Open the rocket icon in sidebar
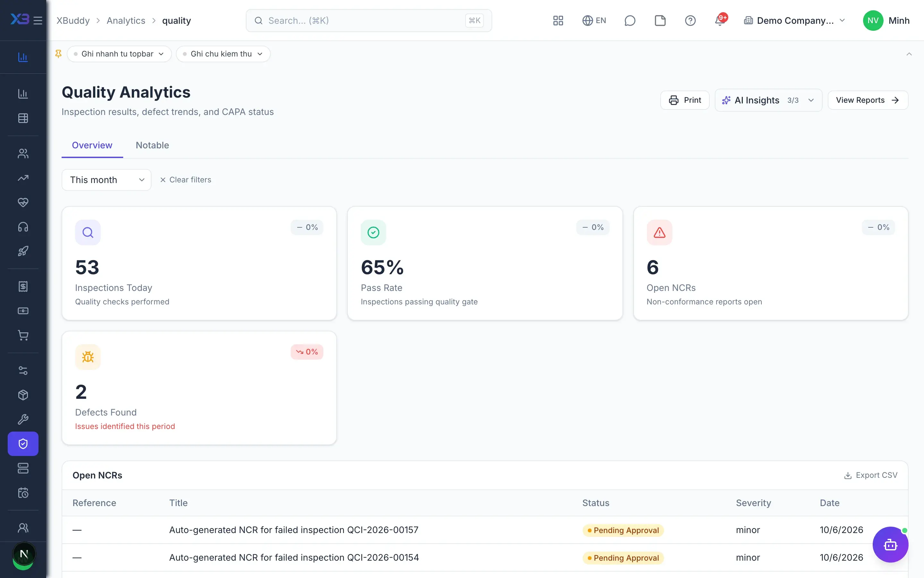This screenshot has height=578, width=924. (x=23, y=251)
